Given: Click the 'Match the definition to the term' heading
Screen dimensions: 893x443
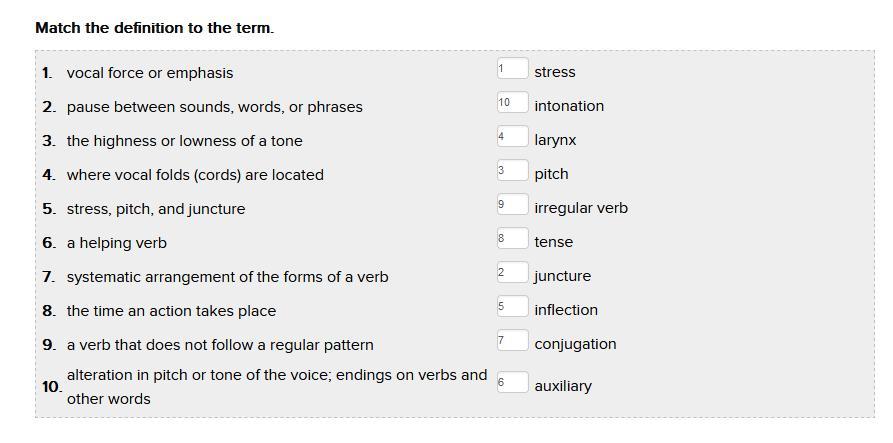Looking at the screenshot, I should click(154, 28).
